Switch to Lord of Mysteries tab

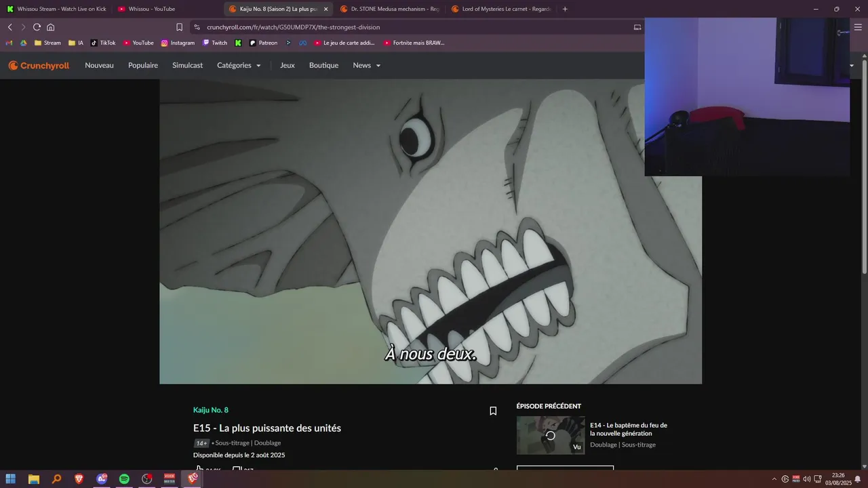(500, 9)
